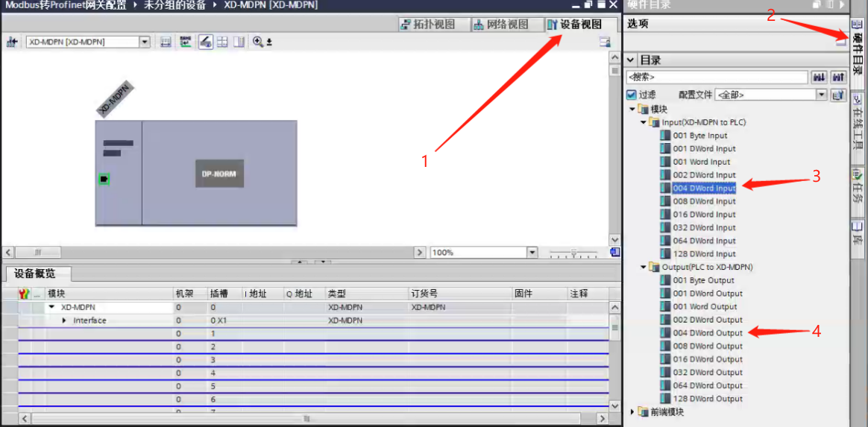This screenshot has height=427, width=868.
Task: Select 016 DWord Input module
Action: (x=704, y=215)
